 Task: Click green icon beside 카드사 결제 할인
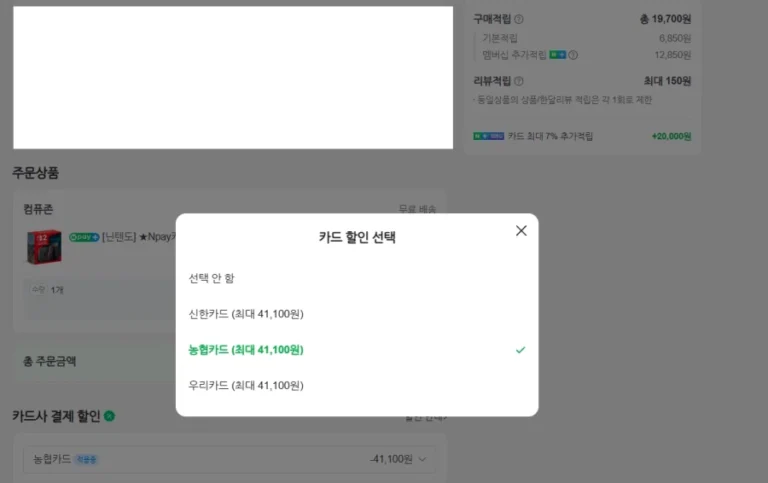(109, 416)
